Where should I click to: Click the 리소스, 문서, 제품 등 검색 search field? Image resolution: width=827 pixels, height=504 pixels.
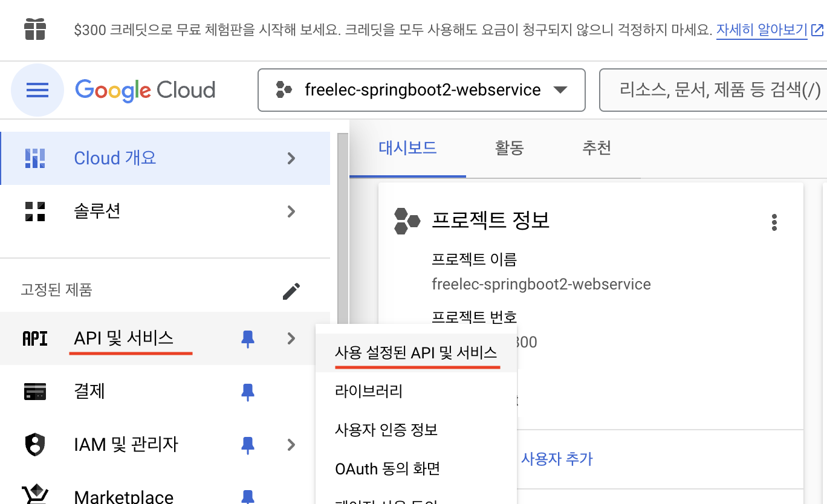click(x=713, y=90)
